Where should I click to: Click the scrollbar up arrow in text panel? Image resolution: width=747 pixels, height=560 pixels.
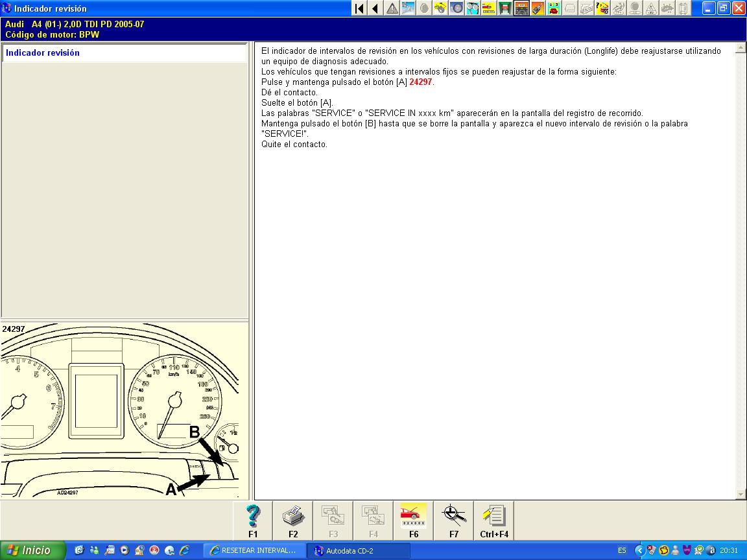pyautogui.click(x=741, y=47)
